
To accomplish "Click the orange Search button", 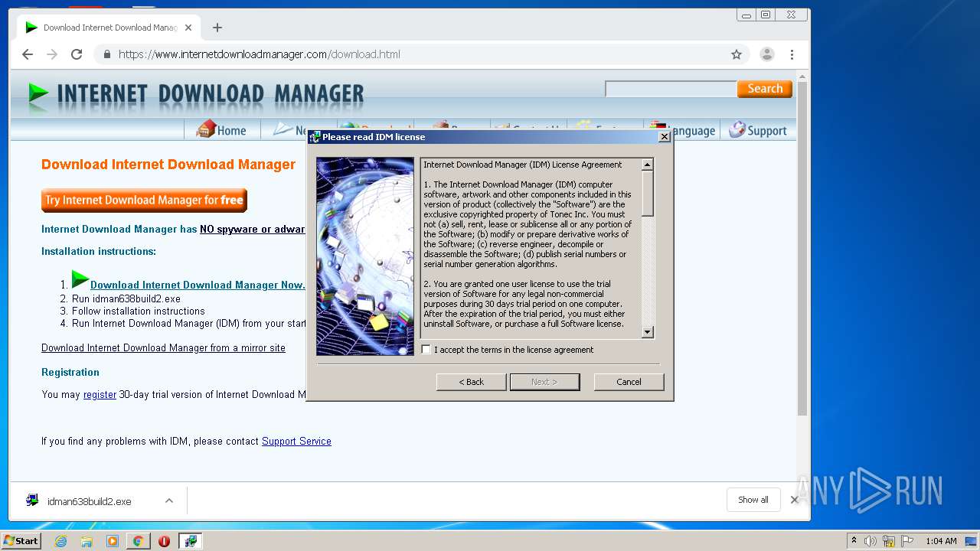I will click(x=765, y=89).
